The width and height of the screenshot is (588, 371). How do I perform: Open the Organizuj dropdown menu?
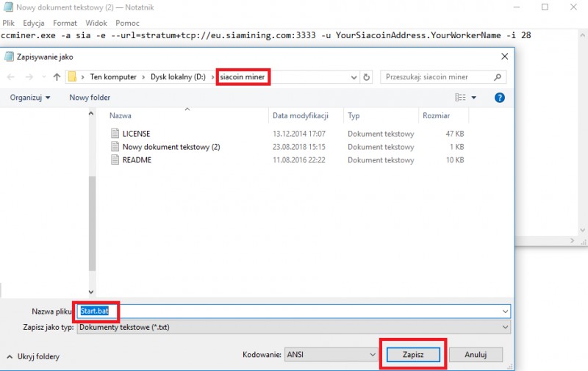pyautogui.click(x=30, y=97)
